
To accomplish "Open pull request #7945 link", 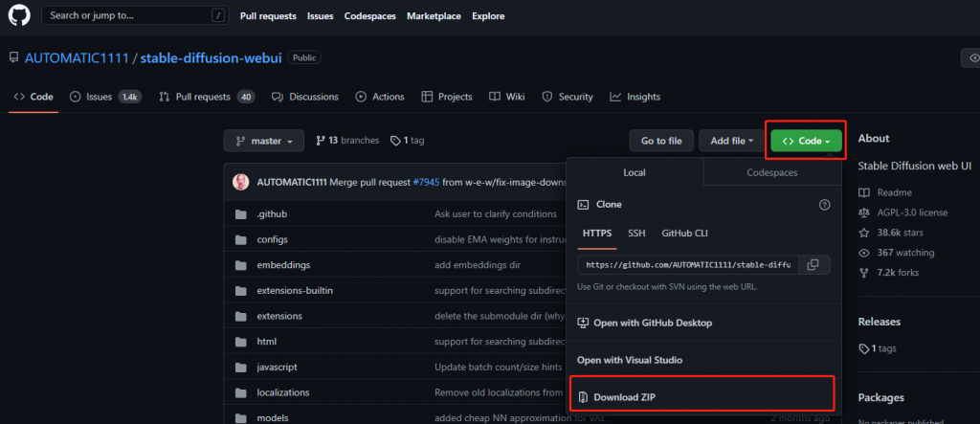I will 426,182.
